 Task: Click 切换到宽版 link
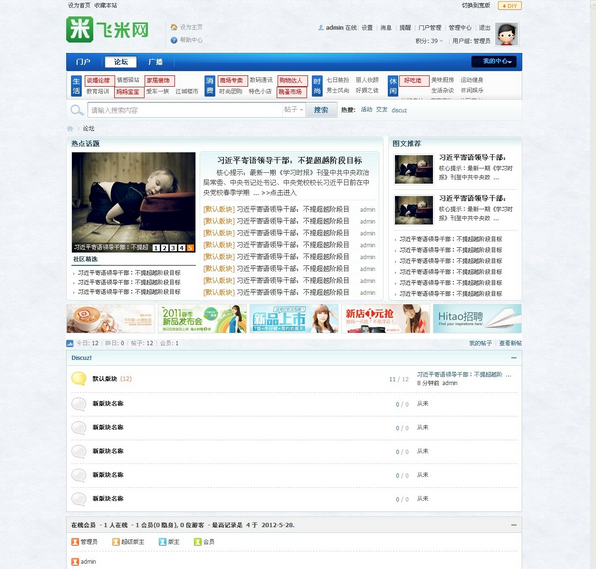point(476,5)
